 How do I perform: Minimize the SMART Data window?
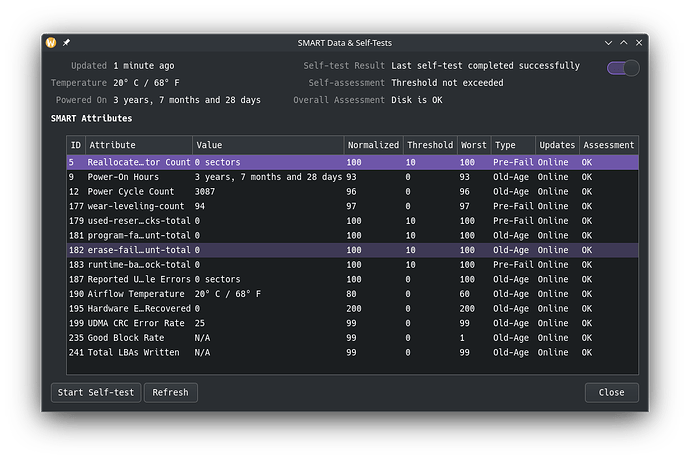click(608, 43)
